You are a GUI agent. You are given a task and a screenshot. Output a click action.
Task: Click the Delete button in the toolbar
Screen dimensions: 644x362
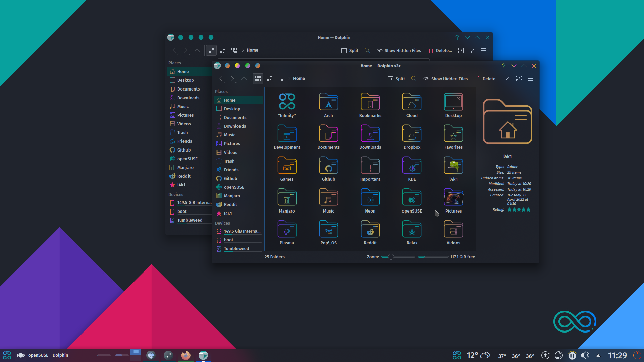tap(487, 79)
